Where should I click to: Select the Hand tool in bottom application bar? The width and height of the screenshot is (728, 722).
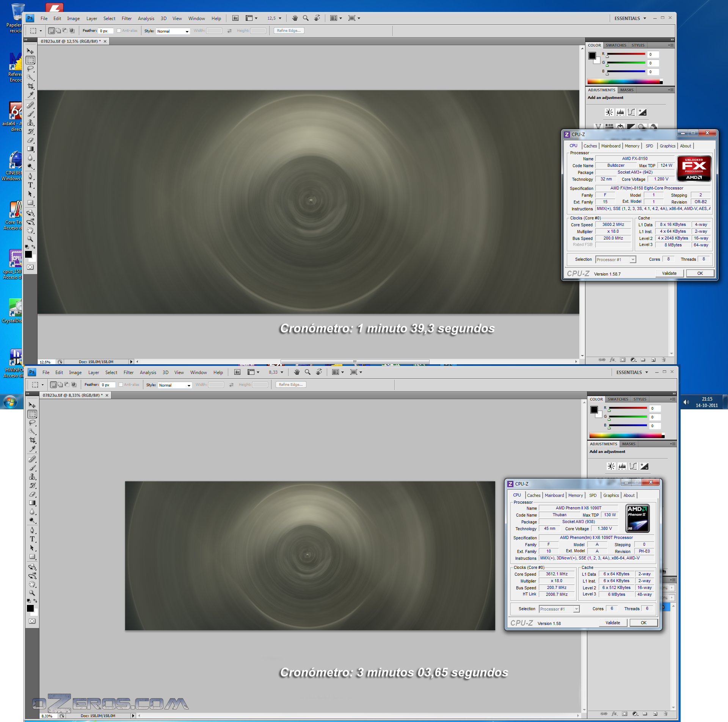pos(297,372)
